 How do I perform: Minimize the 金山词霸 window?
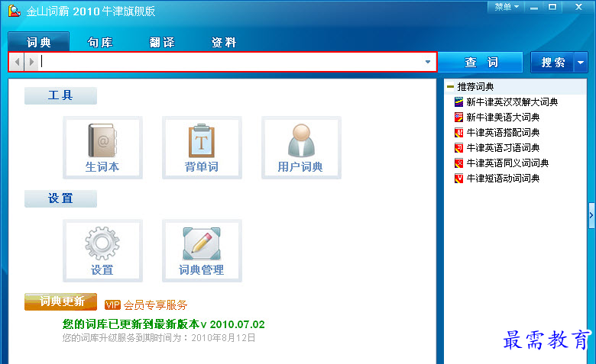coord(534,7)
